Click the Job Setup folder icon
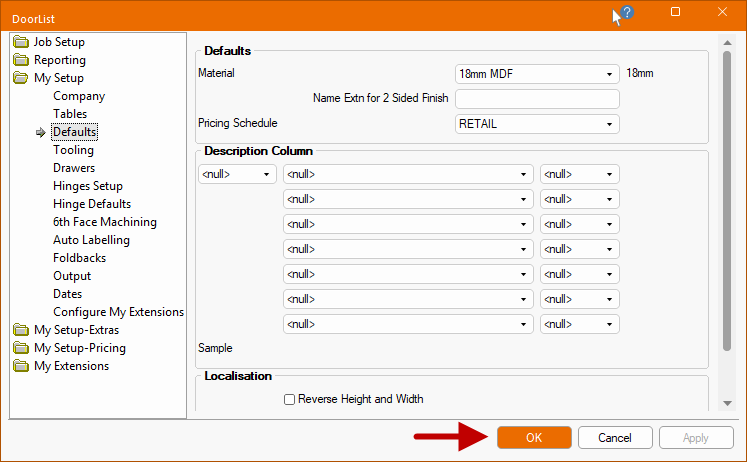Viewport: 747px width, 462px height. click(x=21, y=42)
